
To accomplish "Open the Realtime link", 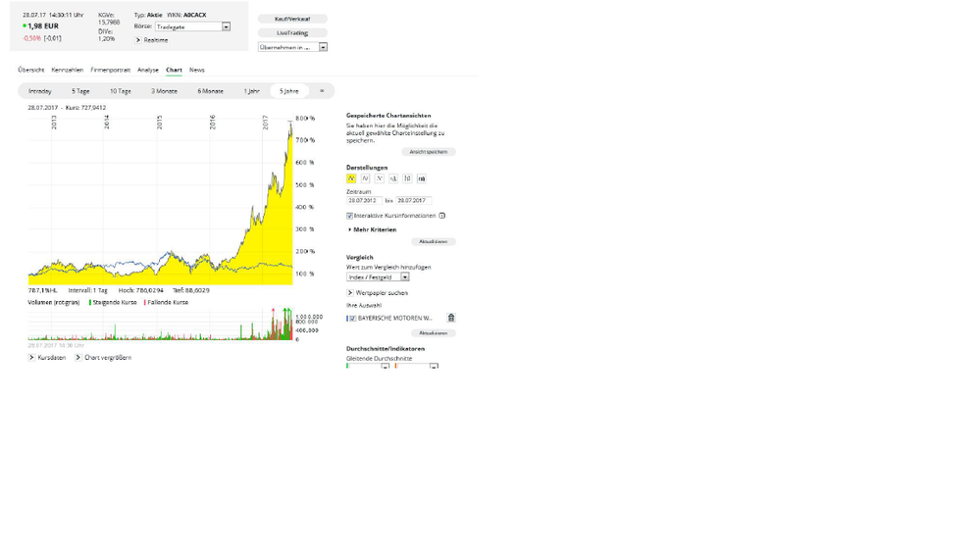I will coord(156,40).
